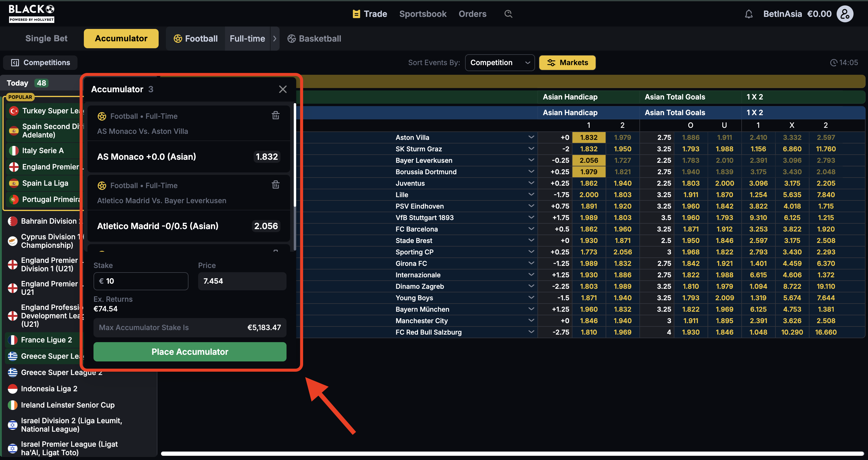Open the user account avatar
This screenshot has height=460, width=868.
click(845, 14)
